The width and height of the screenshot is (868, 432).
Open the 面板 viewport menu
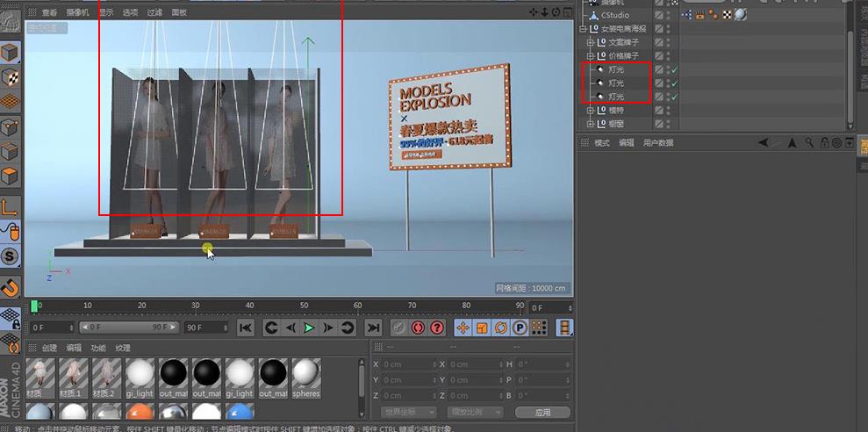coord(179,11)
